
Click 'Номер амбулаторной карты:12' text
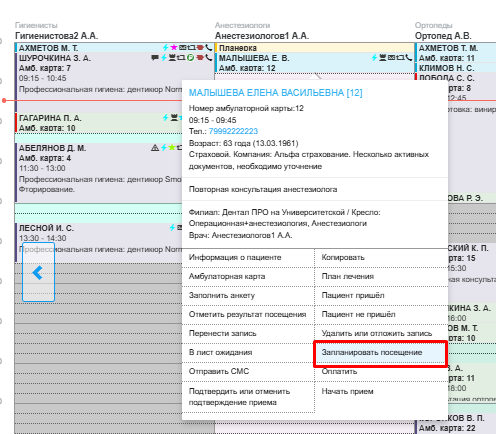click(246, 108)
